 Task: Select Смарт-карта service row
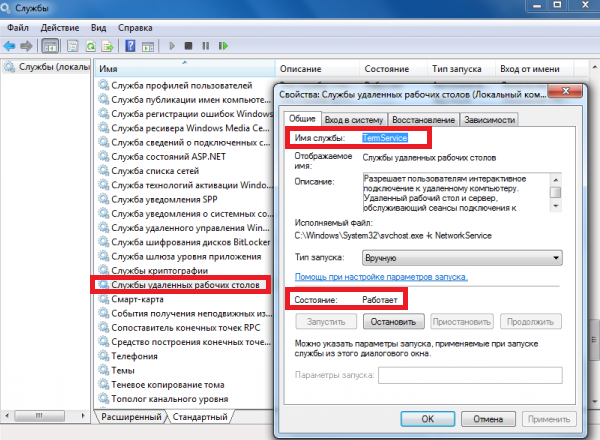pos(184,299)
